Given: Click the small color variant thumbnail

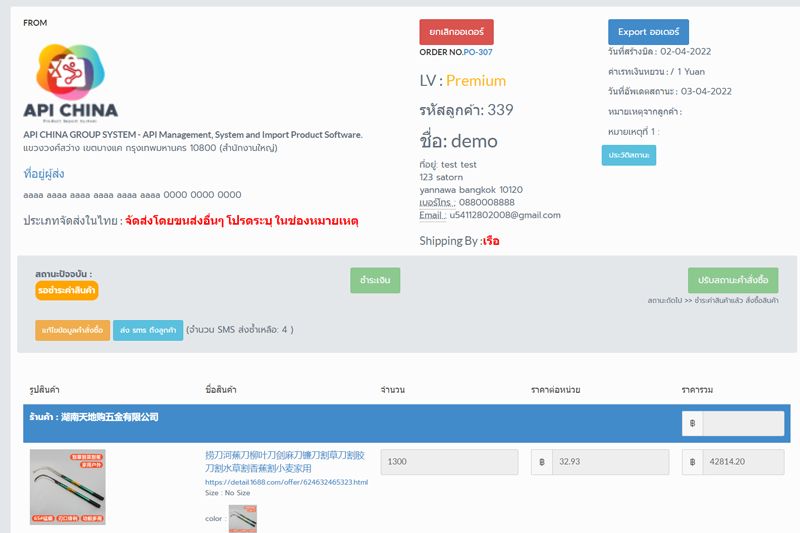Looking at the screenshot, I should pos(243,518).
